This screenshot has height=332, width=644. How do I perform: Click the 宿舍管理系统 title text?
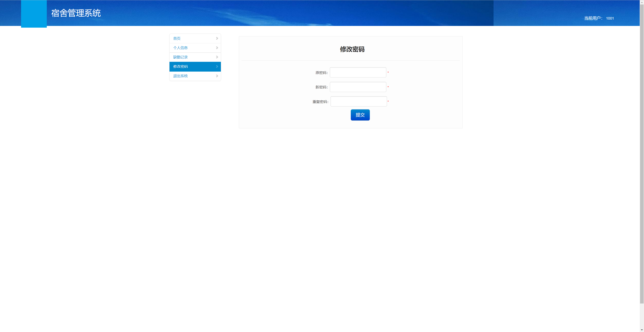click(76, 13)
